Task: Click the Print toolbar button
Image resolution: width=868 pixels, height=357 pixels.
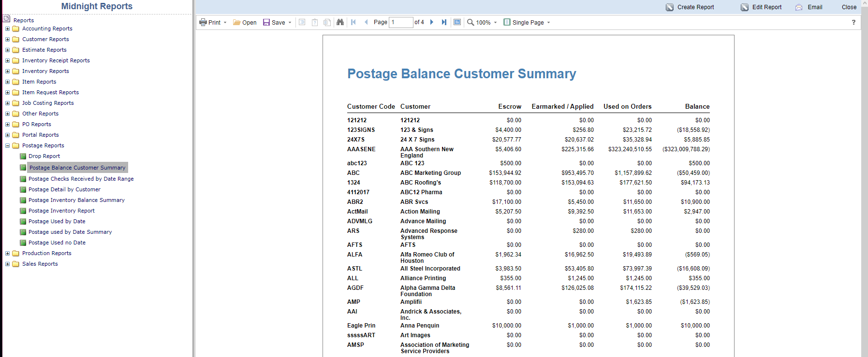Action: (x=209, y=22)
